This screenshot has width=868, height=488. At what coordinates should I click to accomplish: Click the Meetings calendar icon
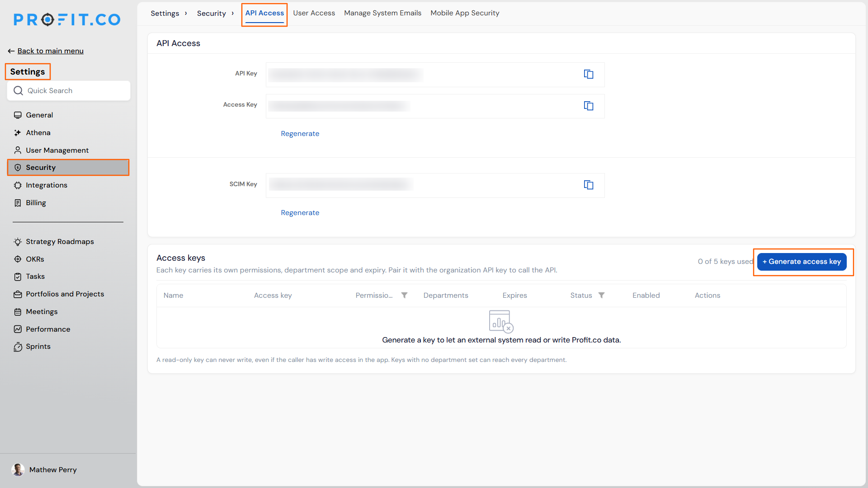pos(18,312)
